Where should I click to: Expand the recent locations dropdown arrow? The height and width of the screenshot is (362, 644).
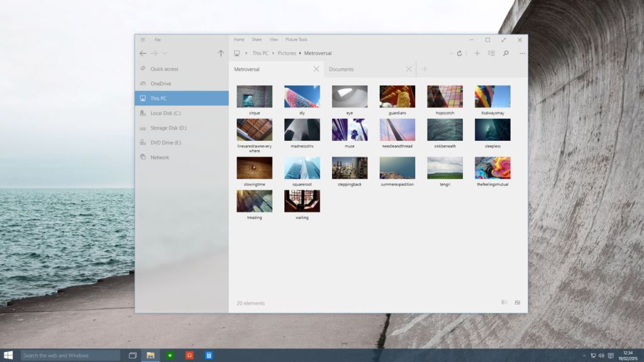click(x=165, y=53)
